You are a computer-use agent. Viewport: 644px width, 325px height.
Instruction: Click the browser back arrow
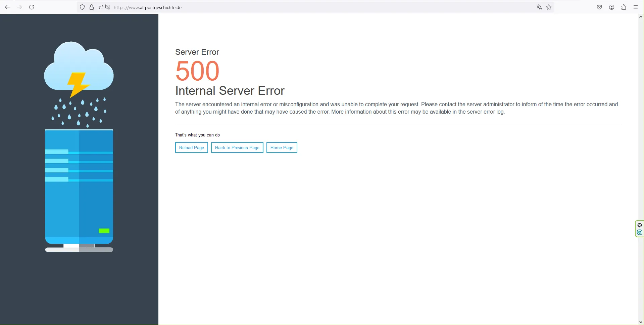point(7,7)
